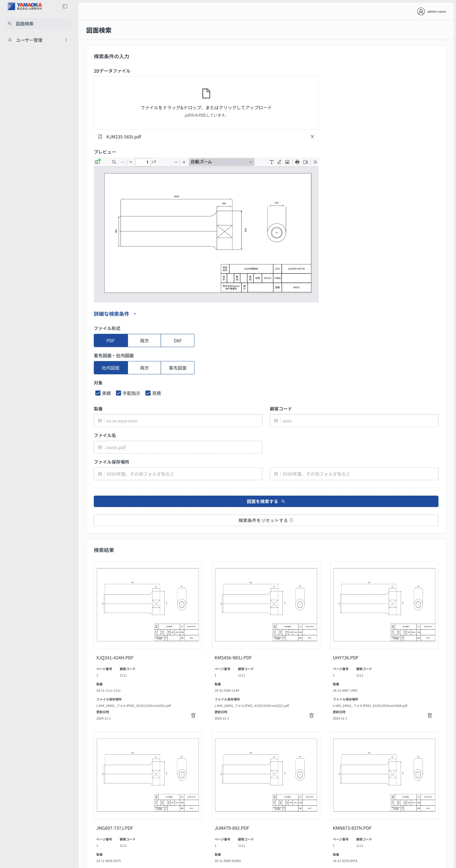This screenshot has width=456, height=868.
Task: Zoom in with the plus icon
Action: 184,162
